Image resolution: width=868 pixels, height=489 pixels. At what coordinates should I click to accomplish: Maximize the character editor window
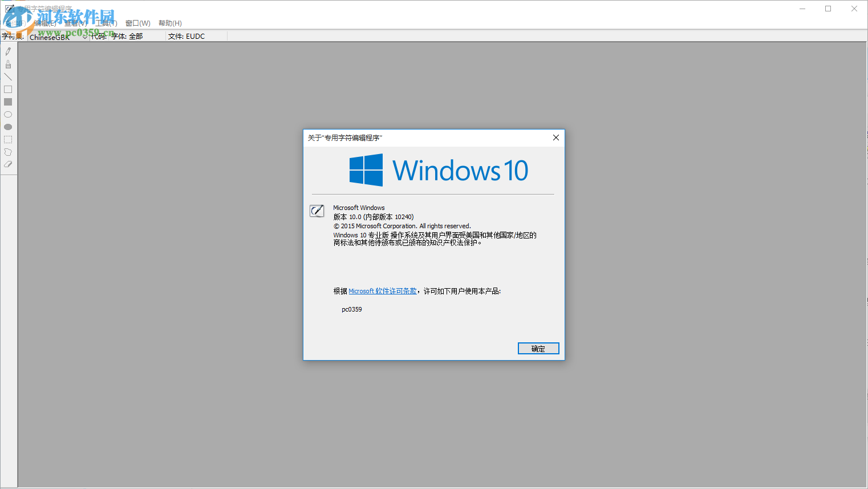coord(828,9)
